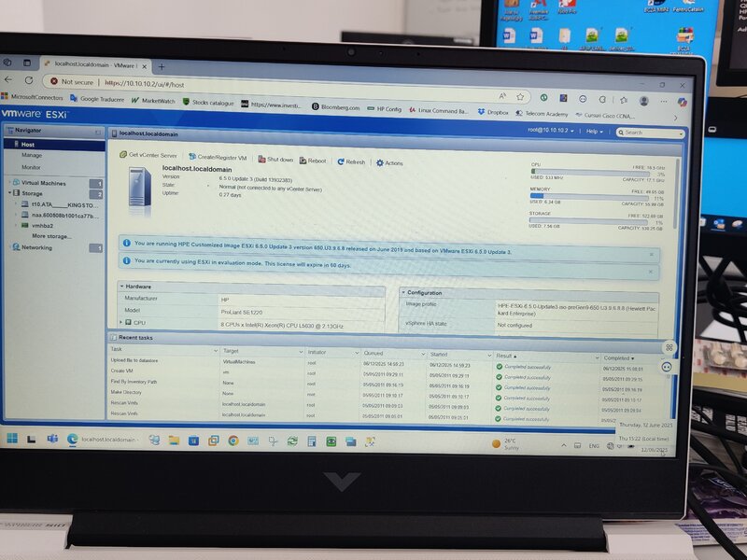The width and height of the screenshot is (747, 560).
Task: Open the Task column header dropdown
Action: coord(216,351)
